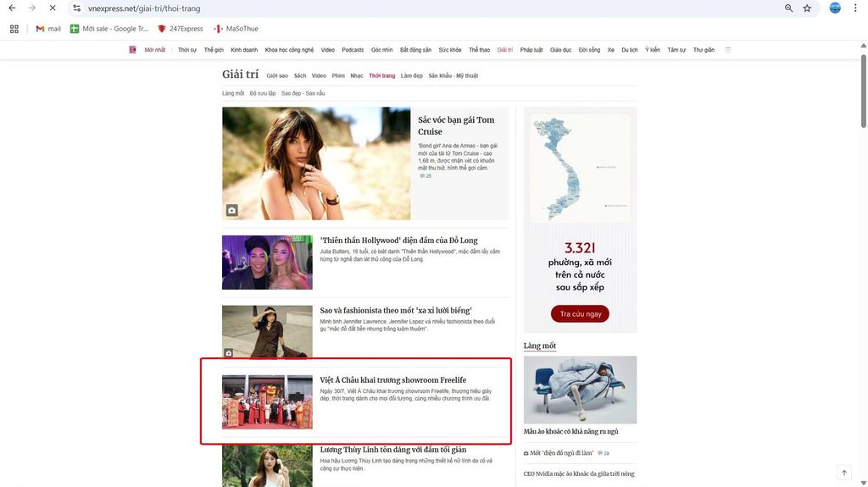The height and width of the screenshot is (487, 868).
Task: Select the 'Làm đẹp' subcategory tab
Action: coord(412,76)
